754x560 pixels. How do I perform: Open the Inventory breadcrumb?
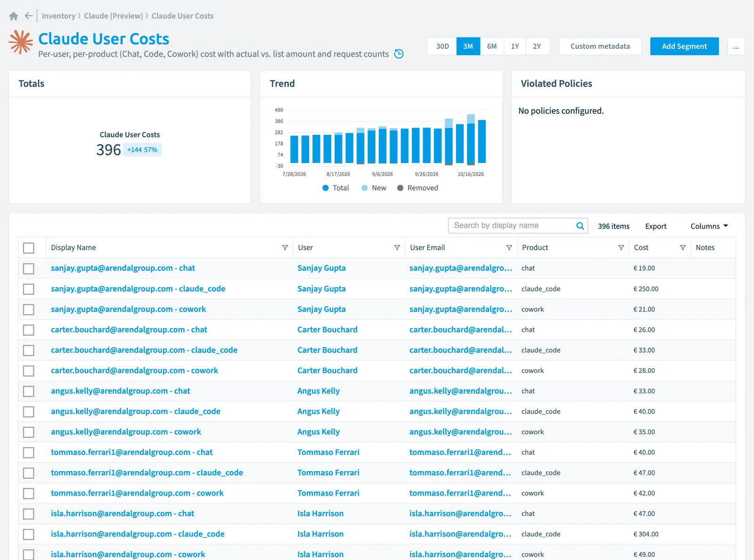click(58, 16)
